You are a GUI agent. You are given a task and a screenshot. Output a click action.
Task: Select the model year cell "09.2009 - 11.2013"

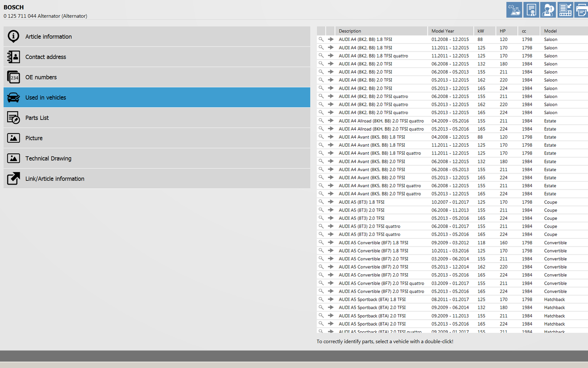pyautogui.click(x=450, y=316)
